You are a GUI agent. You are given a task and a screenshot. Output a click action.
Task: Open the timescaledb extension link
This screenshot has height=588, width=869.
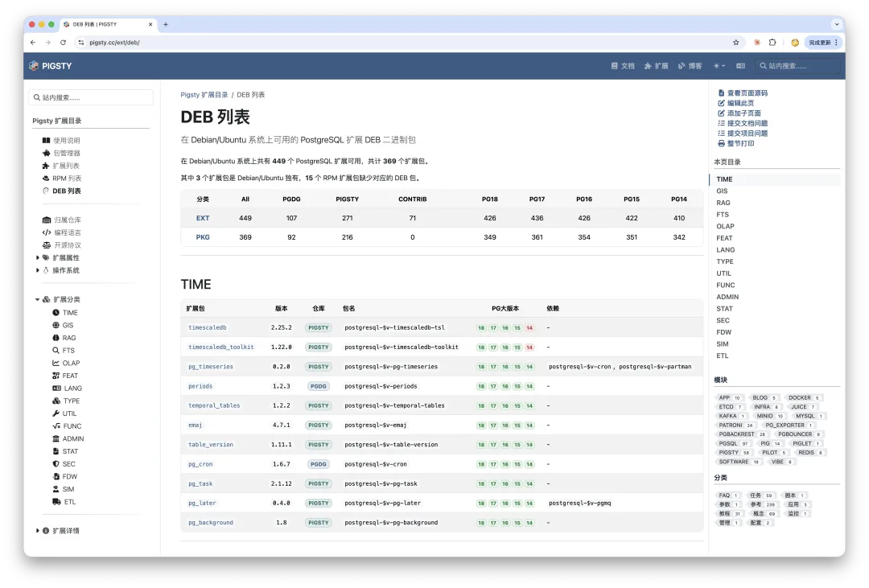(x=208, y=327)
